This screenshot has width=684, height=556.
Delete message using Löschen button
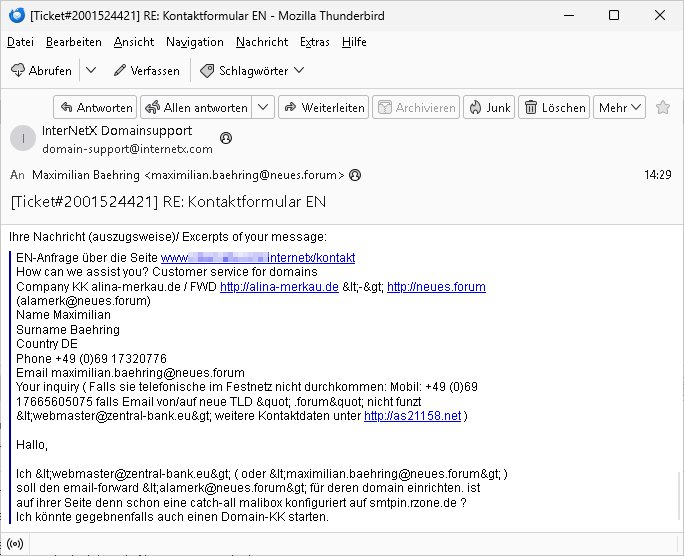tap(554, 108)
